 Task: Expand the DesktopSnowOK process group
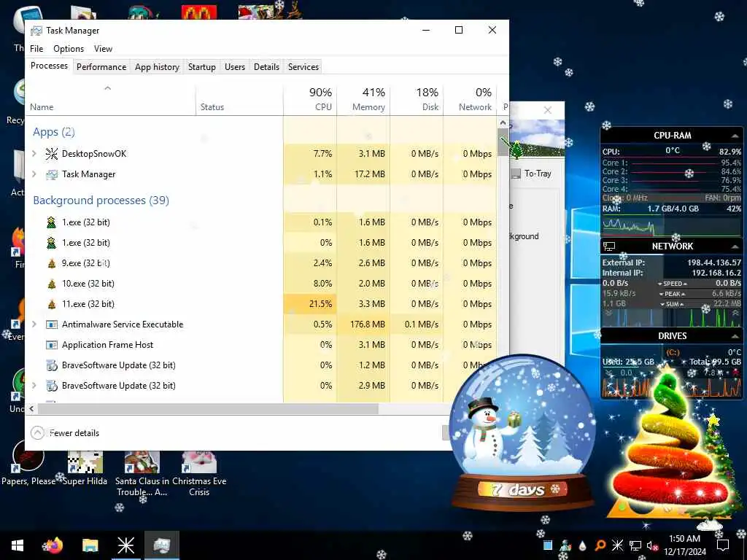point(34,153)
